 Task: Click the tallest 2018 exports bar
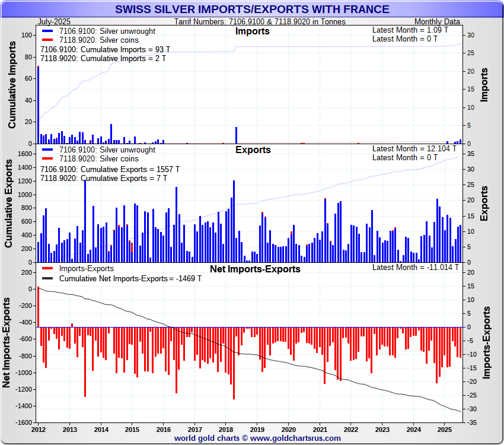(x=234, y=221)
